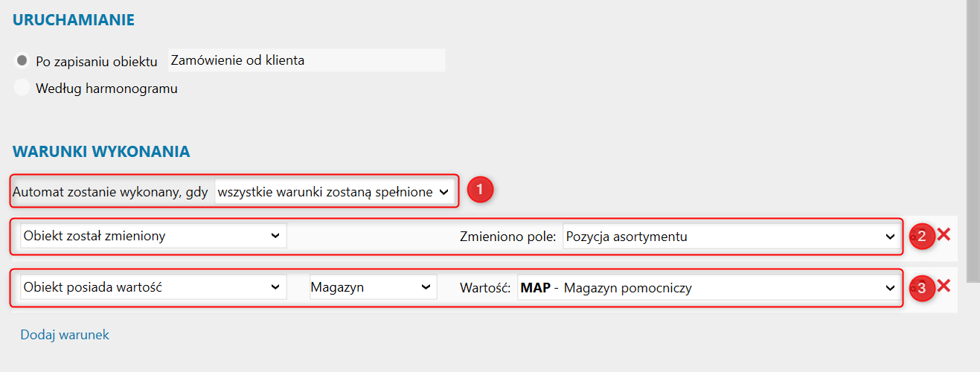Select the 'Po zapisaniu obiektu' radio button

pyautogui.click(x=22, y=60)
